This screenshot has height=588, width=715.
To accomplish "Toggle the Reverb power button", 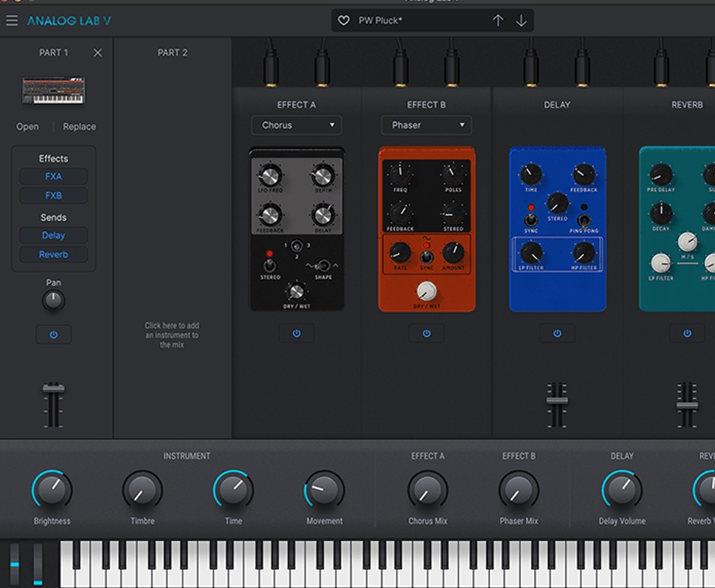I will (687, 334).
